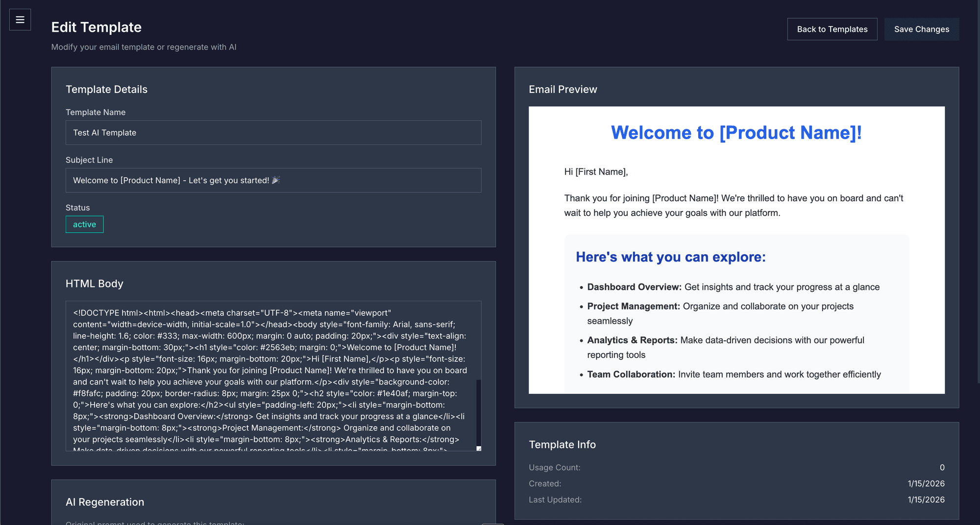Open the Email Preview panel
The width and height of the screenshot is (980, 525).
pos(563,89)
